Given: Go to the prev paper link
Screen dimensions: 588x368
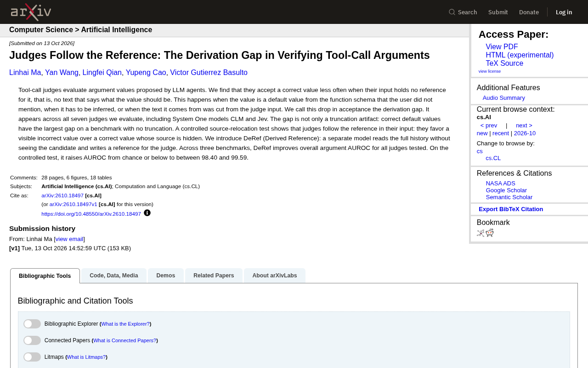Looking at the screenshot, I should click(489, 126).
